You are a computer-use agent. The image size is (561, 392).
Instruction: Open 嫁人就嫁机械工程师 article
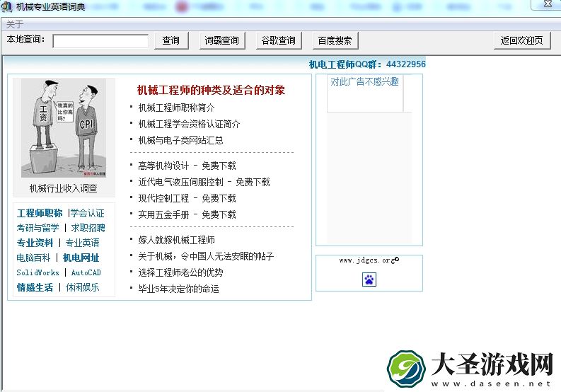(176, 240)
